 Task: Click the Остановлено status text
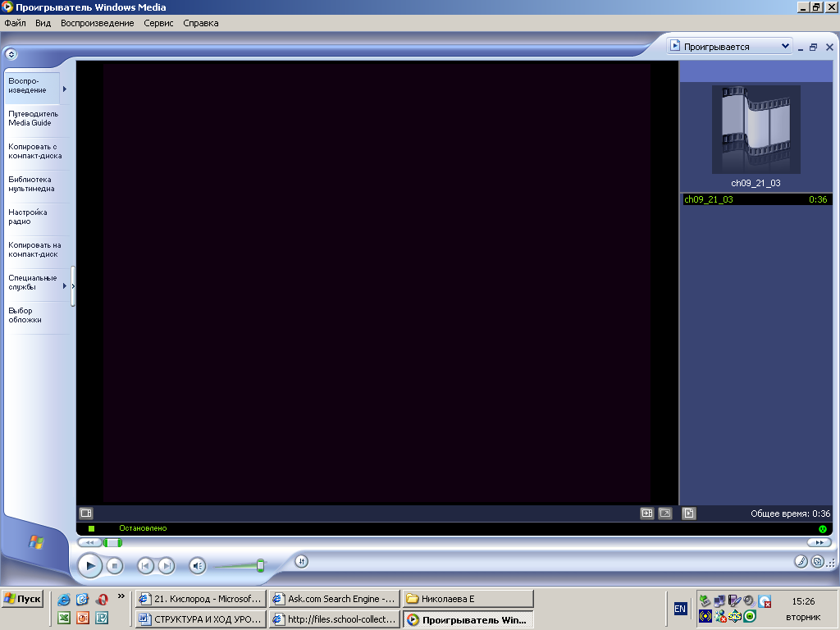click(x=143, y=528)
